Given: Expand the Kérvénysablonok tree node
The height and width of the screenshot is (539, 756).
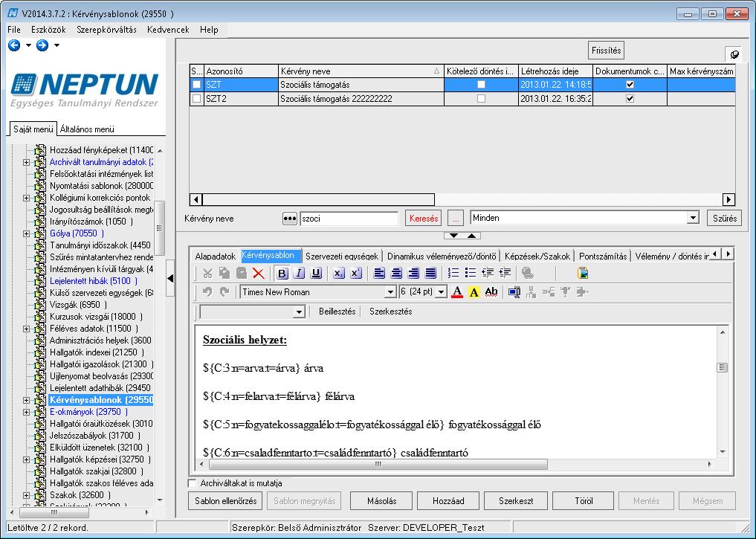Looking at the screenshot, I should (x=27, y=400).
